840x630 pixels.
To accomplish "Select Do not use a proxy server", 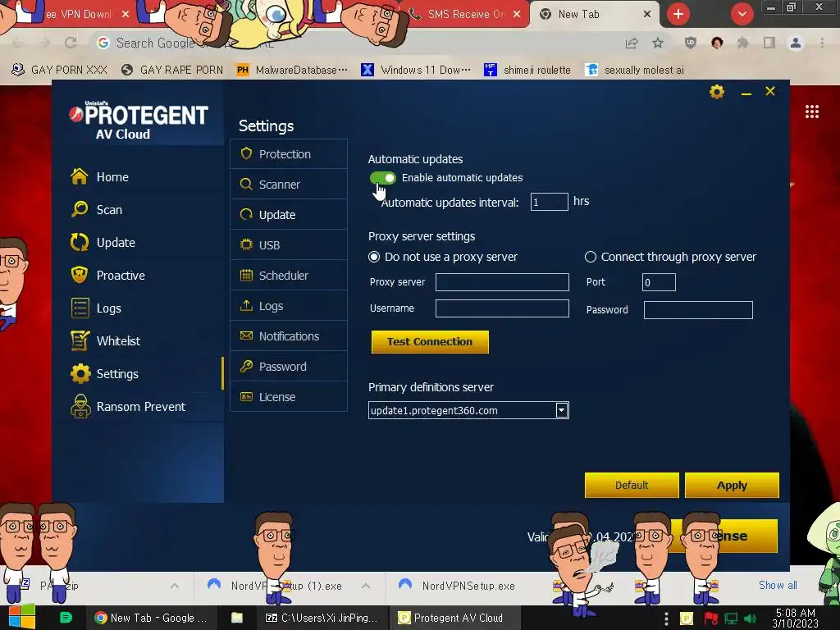I will pos(374,257).
